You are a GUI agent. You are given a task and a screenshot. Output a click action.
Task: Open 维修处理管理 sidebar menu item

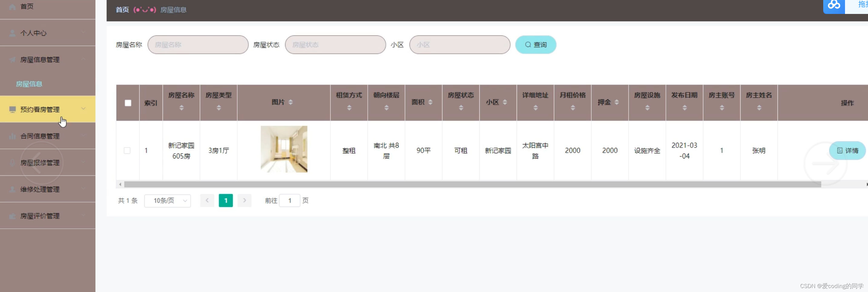click(x=48, y=189)
